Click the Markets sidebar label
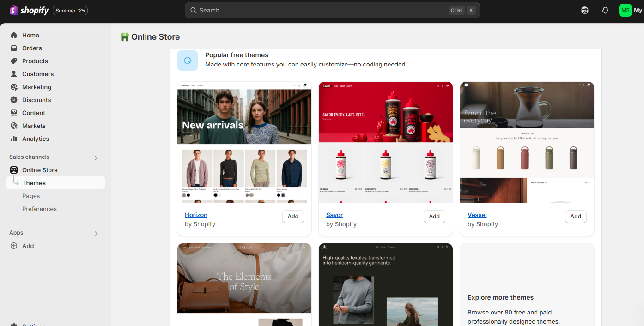The height and width of the screenshot is (326, 644). (x=34, y=126)
